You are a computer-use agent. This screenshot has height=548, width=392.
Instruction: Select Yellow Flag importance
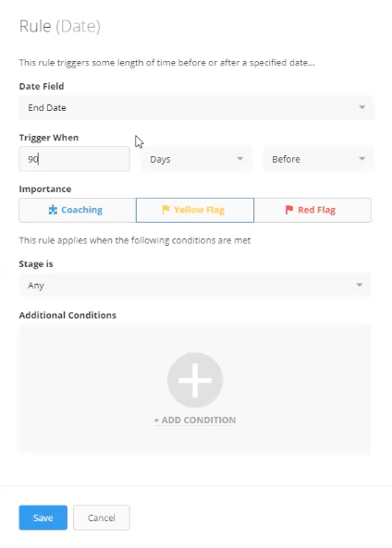click(x=195, y=210)
